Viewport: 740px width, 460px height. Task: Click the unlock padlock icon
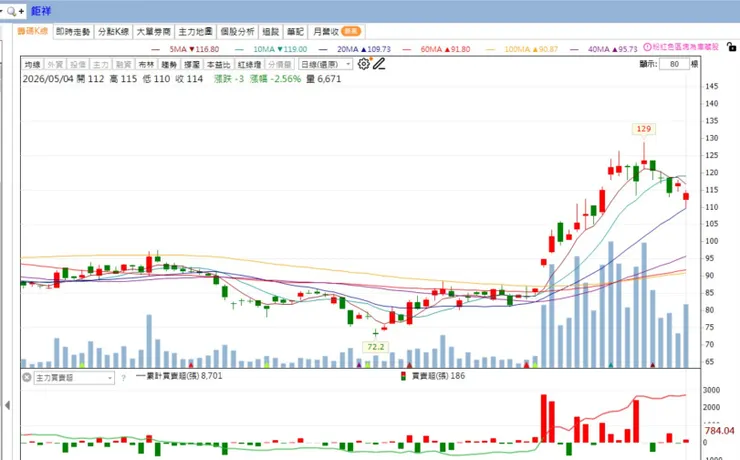[x=731, y=47]
